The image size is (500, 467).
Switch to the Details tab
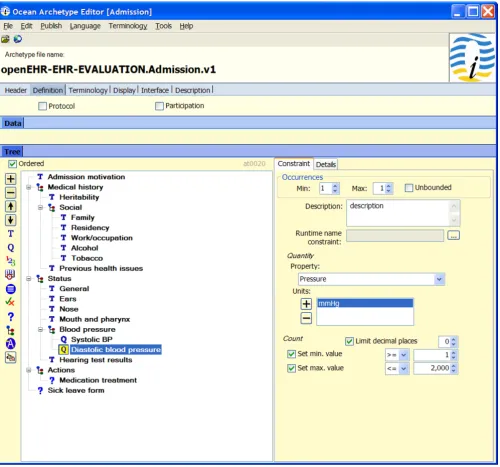click(x=326, y=164)
